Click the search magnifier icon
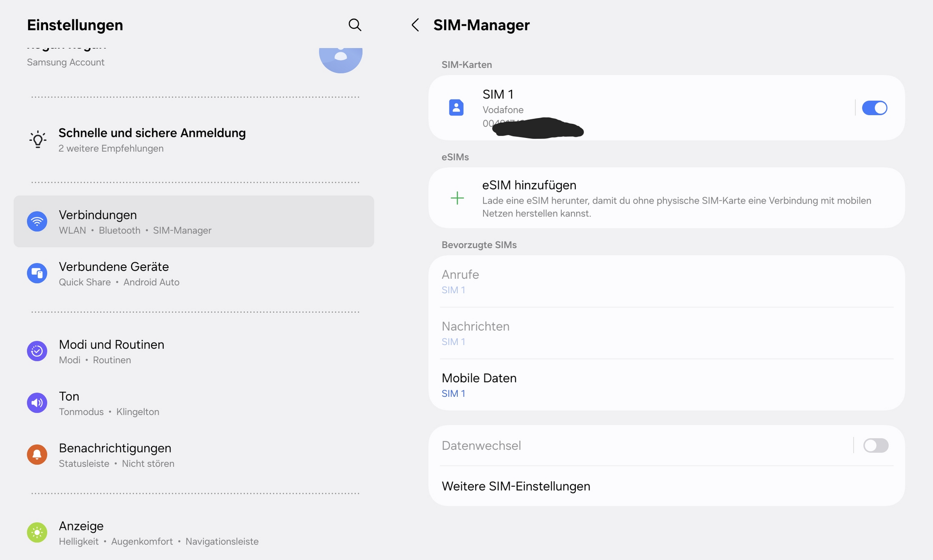Viewport: 933px width, 560px height. 355,25
